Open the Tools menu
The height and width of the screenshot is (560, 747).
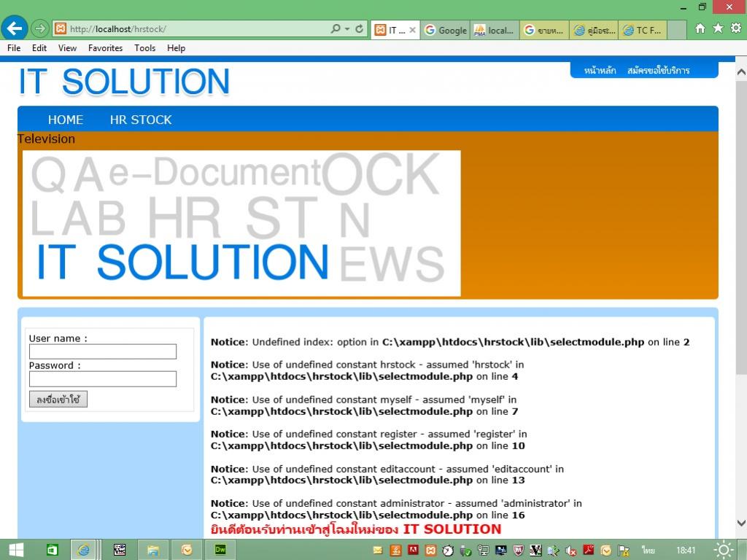tap(145, 48)
